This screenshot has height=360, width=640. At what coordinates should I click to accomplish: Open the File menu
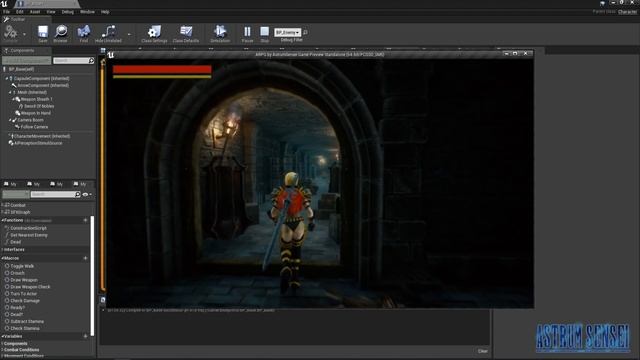point(7,12)
